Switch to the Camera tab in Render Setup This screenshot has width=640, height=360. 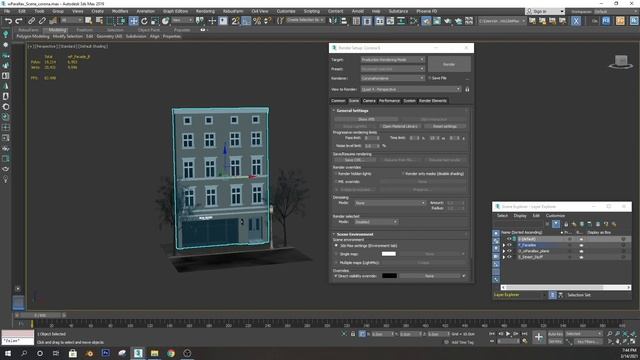pos(369,100)
